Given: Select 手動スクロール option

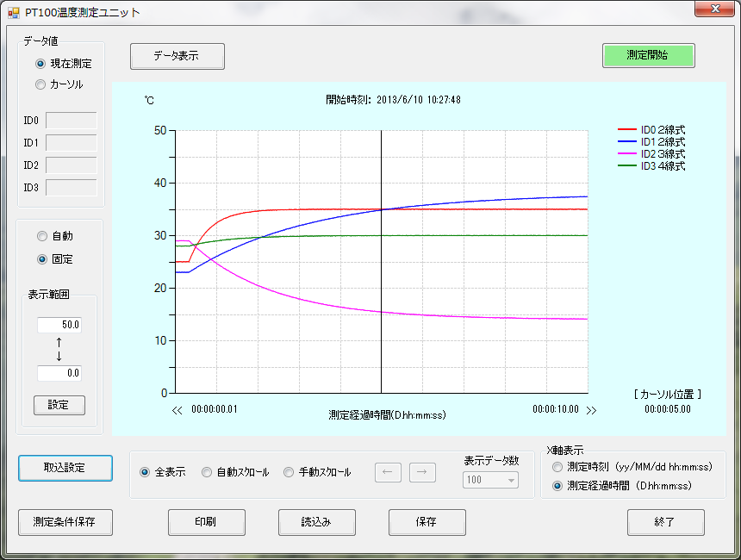Looking at the screenshot, I should (289, 472).
